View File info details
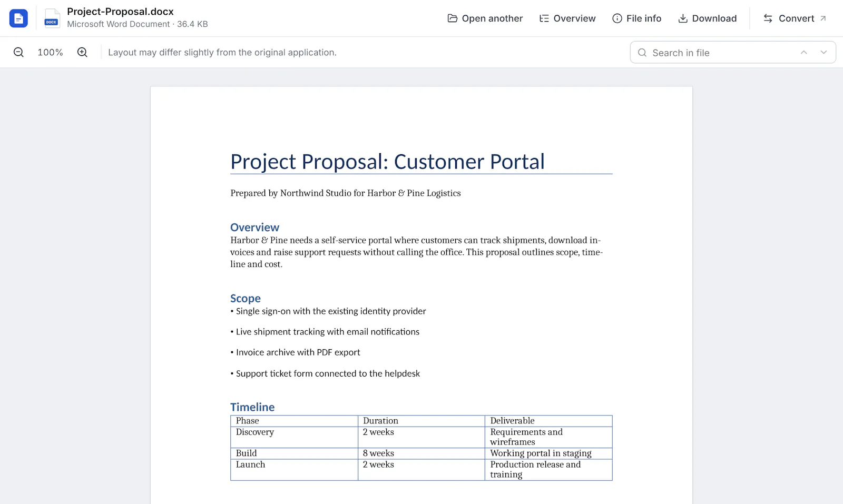Viewport: 843px width, 504px height. (x=636, y=18)
